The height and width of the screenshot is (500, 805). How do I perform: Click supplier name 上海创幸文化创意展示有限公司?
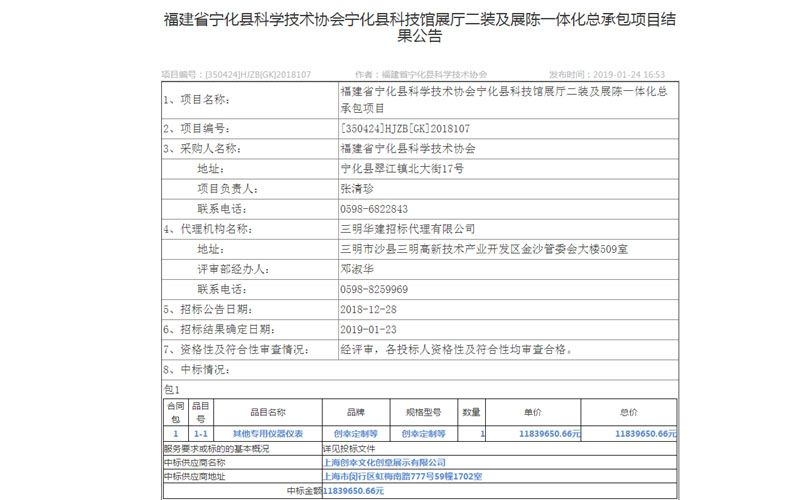[384, 463]
